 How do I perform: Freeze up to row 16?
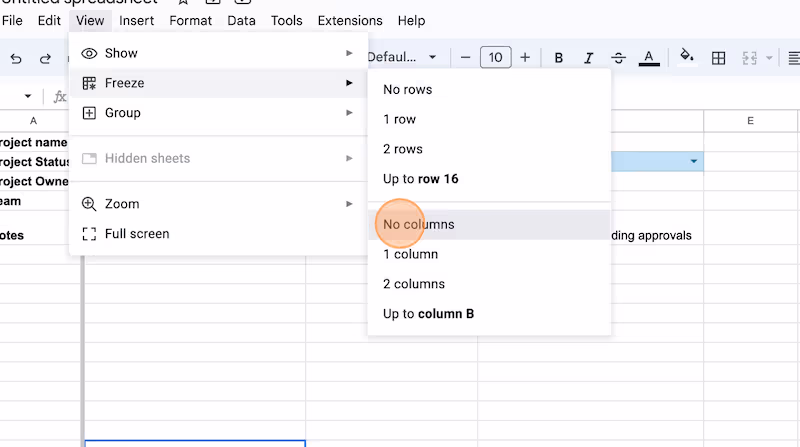(x=489, y=179)
